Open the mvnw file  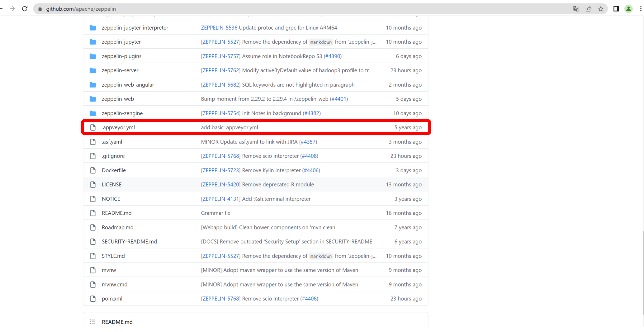[x=109, y=270]
